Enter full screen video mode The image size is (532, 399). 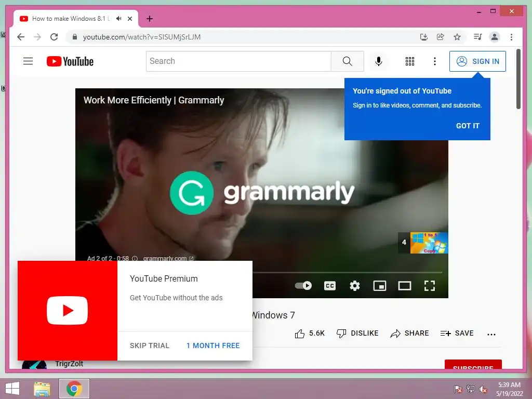coord(430,286)
